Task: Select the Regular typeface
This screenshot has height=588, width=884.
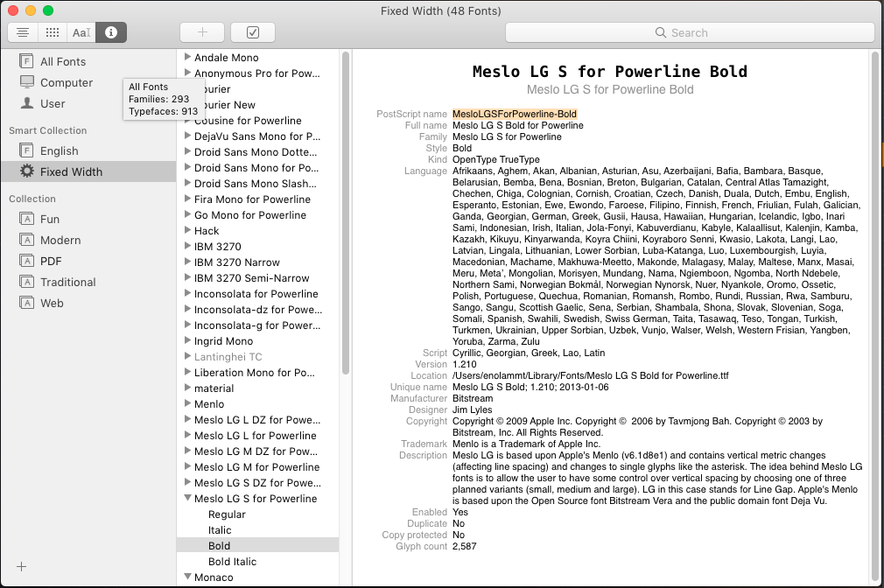Action: pyautogui.click(x=227, y=514)
